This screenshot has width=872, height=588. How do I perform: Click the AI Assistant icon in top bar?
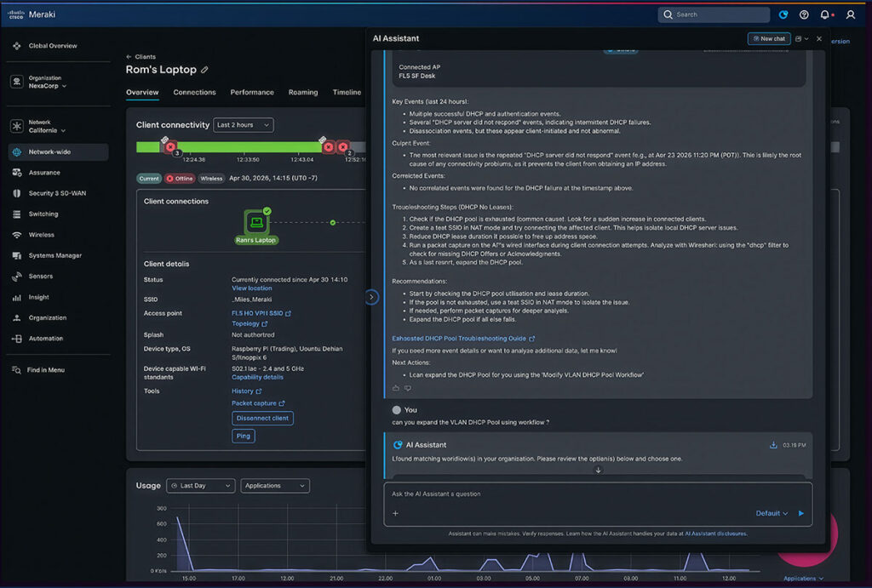point(783,15)
